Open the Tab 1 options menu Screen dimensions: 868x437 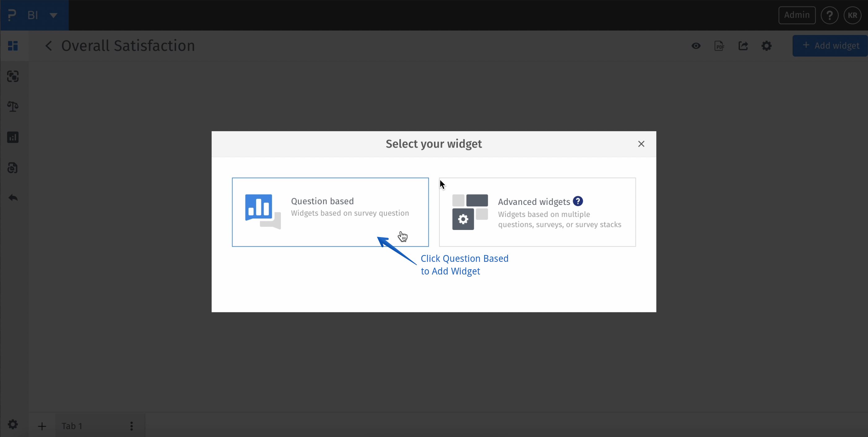(132, 426)
